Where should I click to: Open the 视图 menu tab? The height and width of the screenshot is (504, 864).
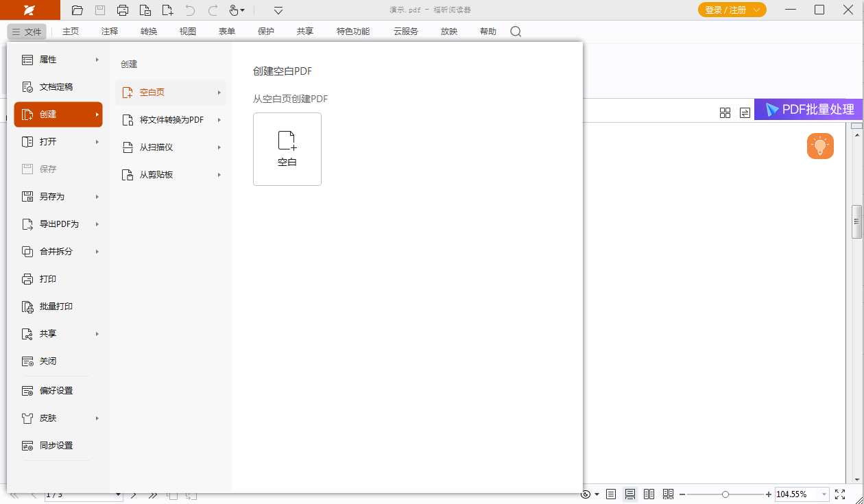[x=187, y=31]
